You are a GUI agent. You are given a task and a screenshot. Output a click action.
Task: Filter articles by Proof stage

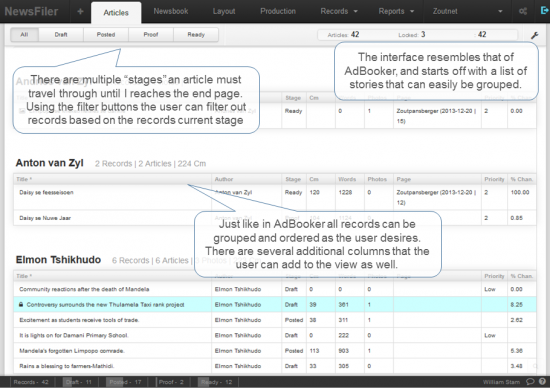tap(151, 34)
